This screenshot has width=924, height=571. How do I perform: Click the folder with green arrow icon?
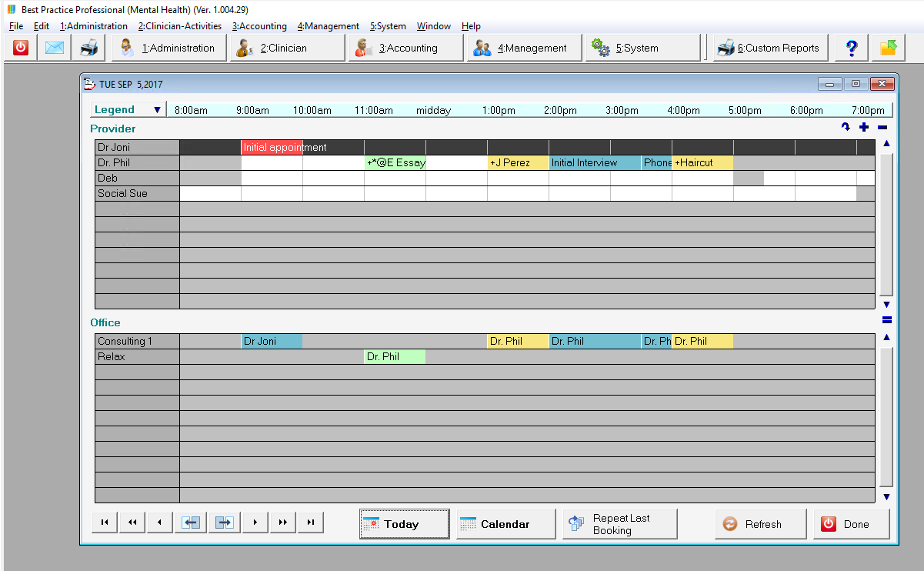(888, 48)
